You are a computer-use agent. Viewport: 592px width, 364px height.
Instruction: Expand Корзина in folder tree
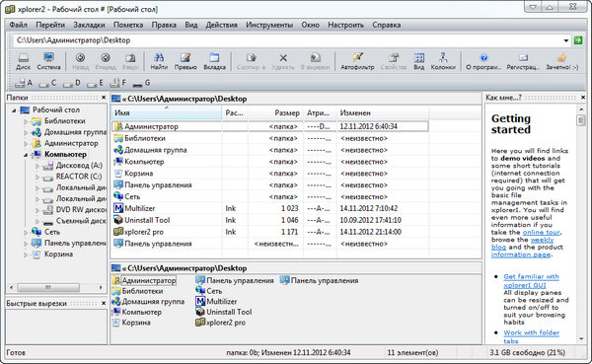(26, 255)
